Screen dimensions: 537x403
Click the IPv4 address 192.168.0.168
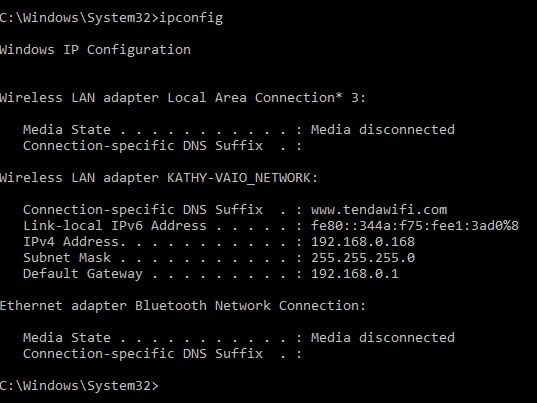click(363, 242)
